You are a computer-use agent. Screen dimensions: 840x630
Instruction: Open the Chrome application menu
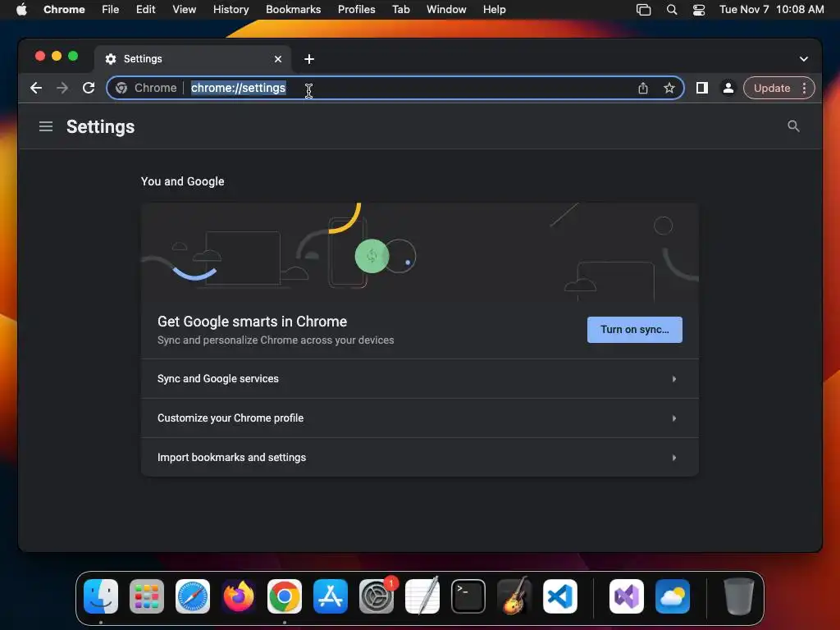pyautogui.click(x=64, y=10)
